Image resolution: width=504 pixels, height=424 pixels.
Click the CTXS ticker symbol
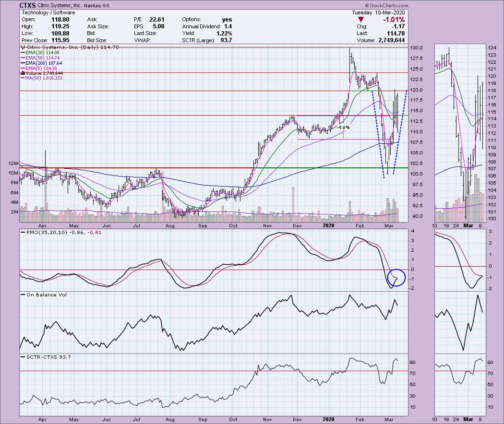coord(27,5)
